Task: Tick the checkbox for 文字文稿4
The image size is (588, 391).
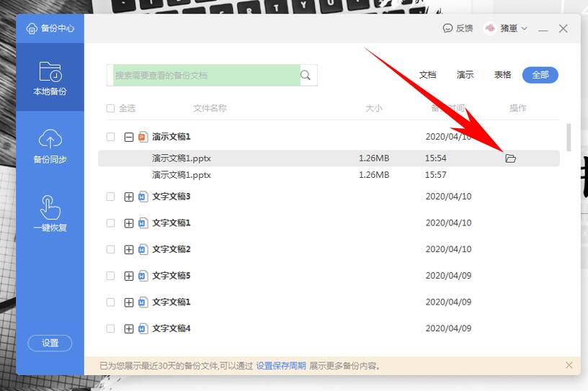Action: pyautogui.click(x=110, y=329)
